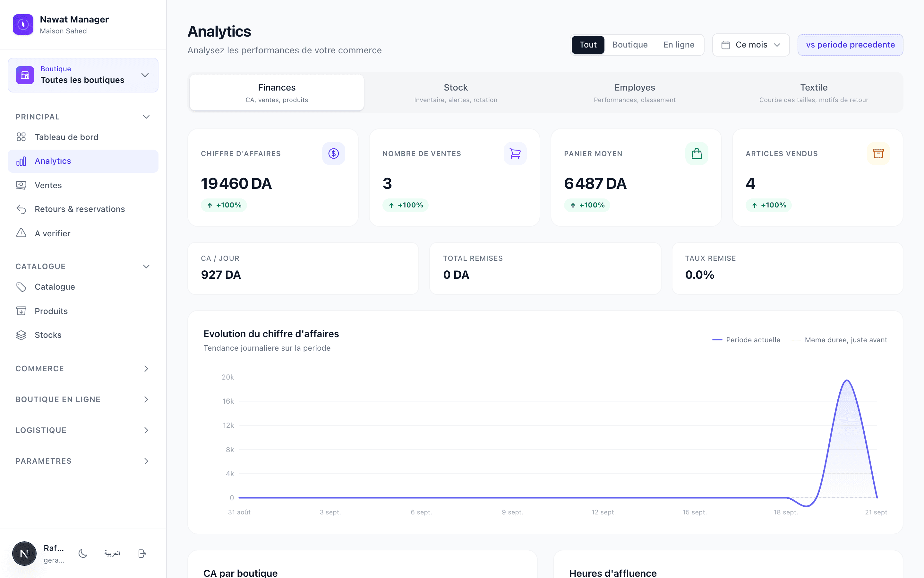Open the Ce mois period dropdown

(751, 45)
